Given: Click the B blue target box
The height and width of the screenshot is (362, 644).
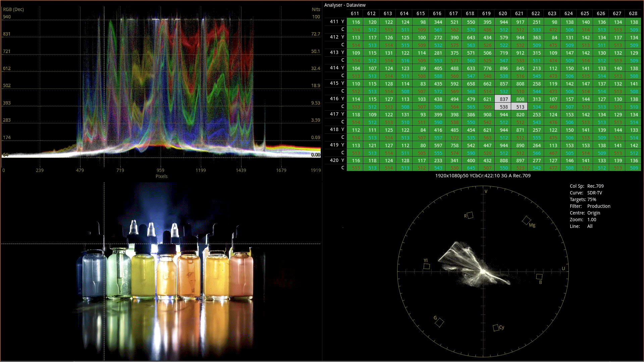Looking at the screenshot, I should coord(539,277).
